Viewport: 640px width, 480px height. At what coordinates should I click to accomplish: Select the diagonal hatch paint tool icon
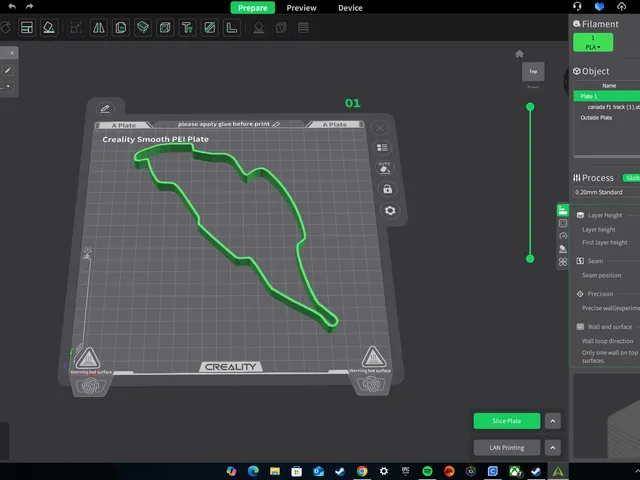coord(209,28)
